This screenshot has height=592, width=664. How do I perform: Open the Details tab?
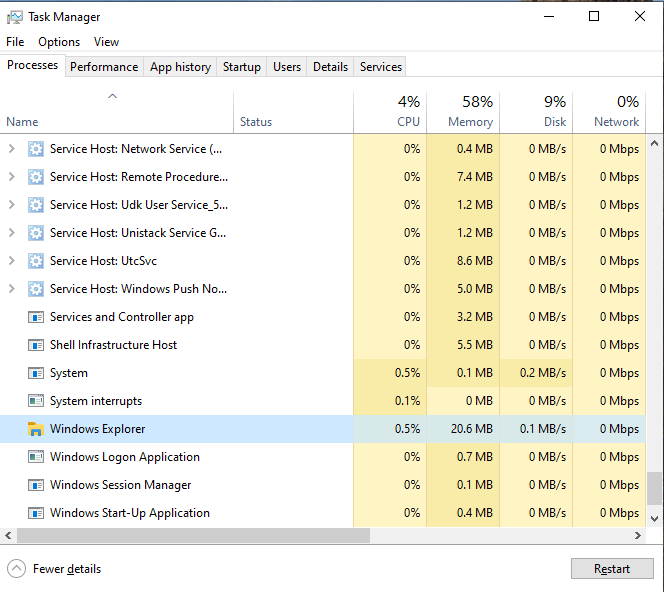coord(330,67)
